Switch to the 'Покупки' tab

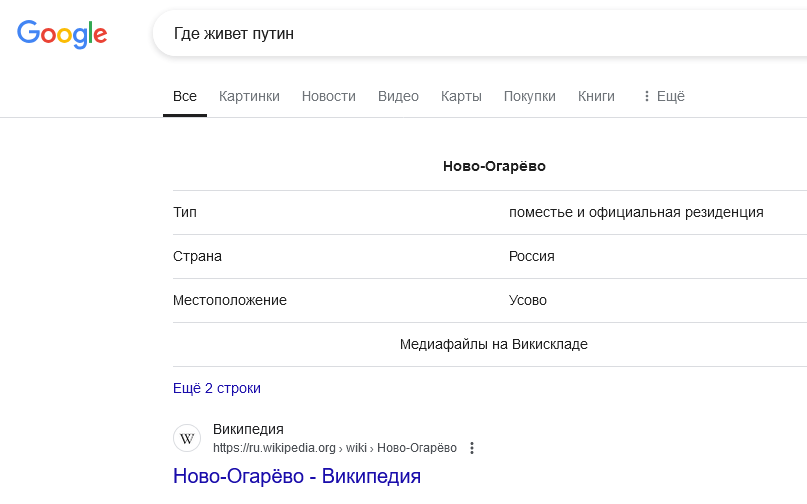click(x=530, y=96)
